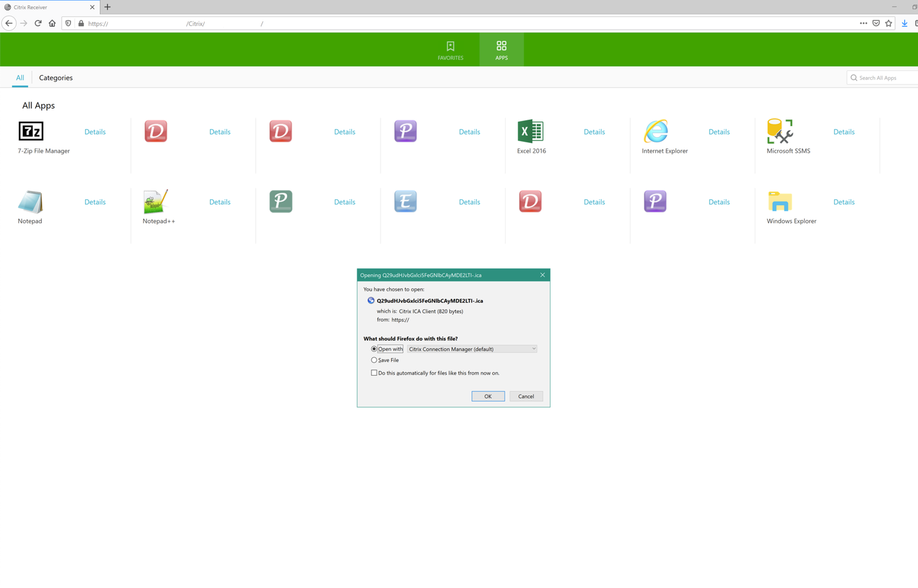Open the red D app icon beside 7-Zip
The height and width of the screenshot is (588, 918).
[156, 131]
